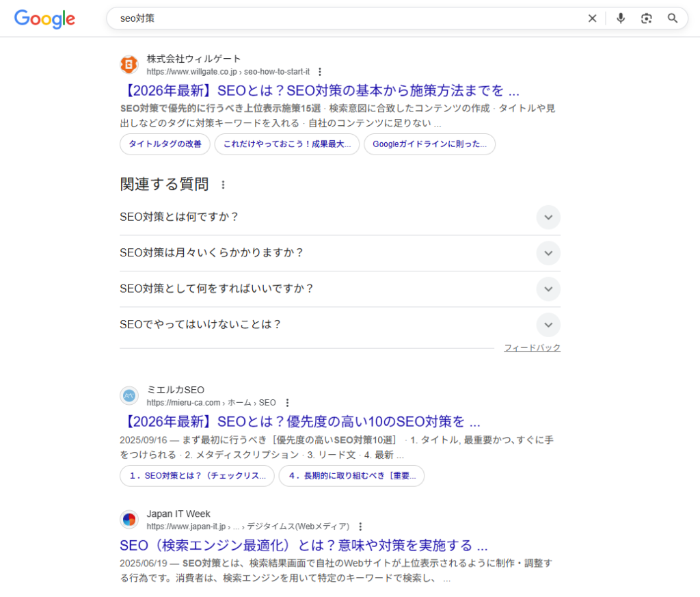Start voice search with microphone icon

(x=621, y=18)
